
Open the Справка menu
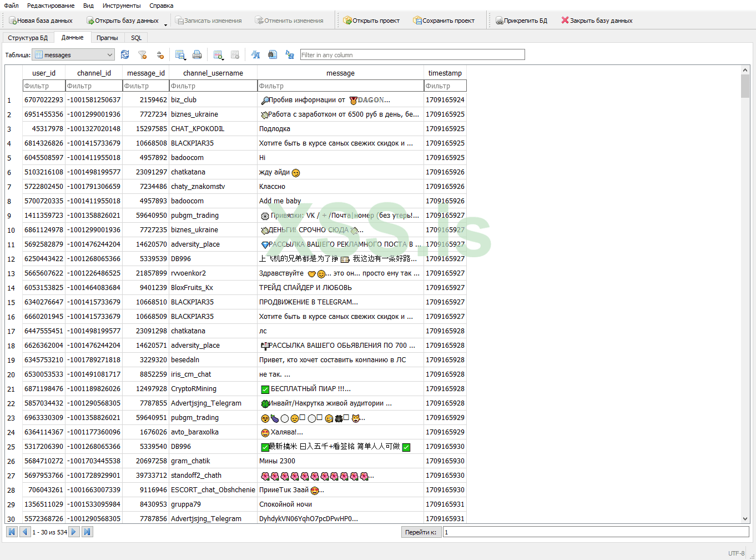[x=162, y=6]
